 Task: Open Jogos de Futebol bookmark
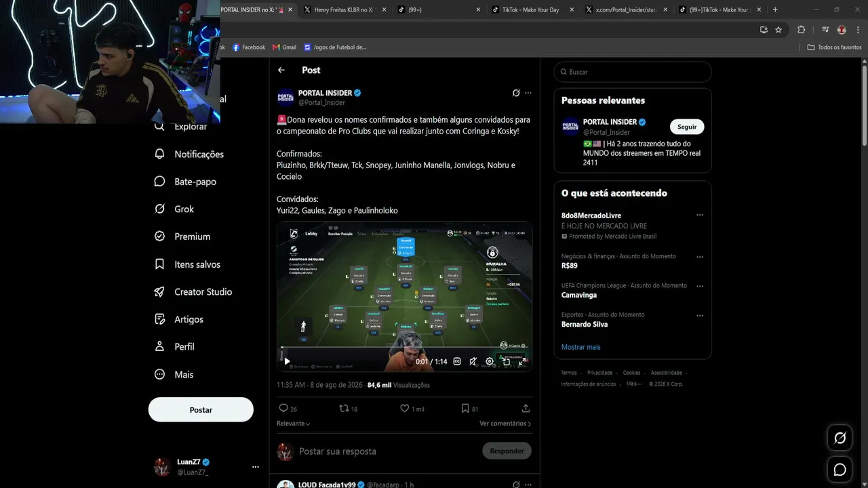(x=335, y=47)
